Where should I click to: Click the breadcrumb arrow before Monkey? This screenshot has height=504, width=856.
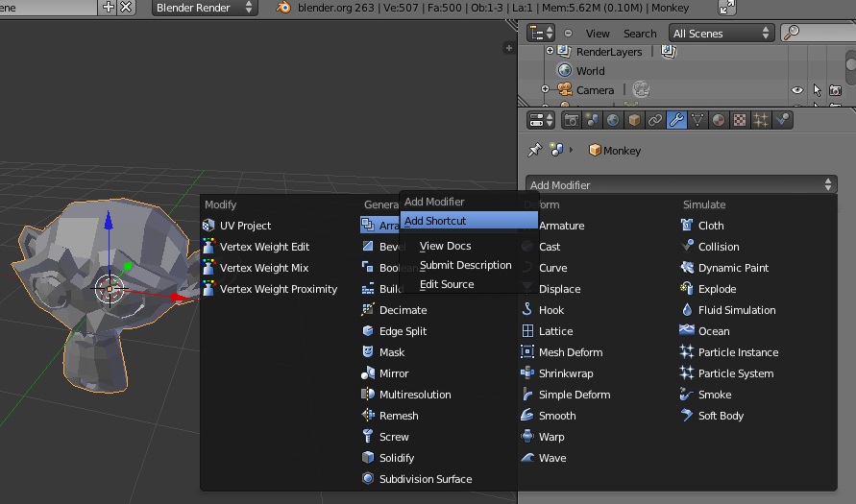pyautogui.click(x=572, y=150)
